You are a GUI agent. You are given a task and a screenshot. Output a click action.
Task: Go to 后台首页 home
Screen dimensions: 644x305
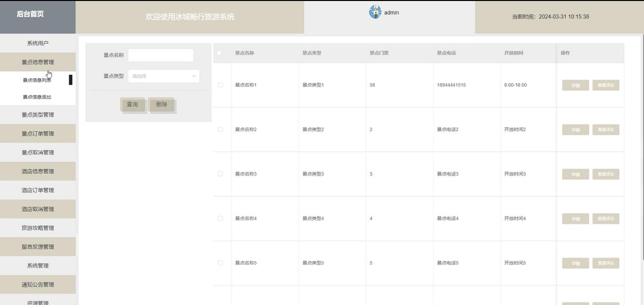(30, 14)
